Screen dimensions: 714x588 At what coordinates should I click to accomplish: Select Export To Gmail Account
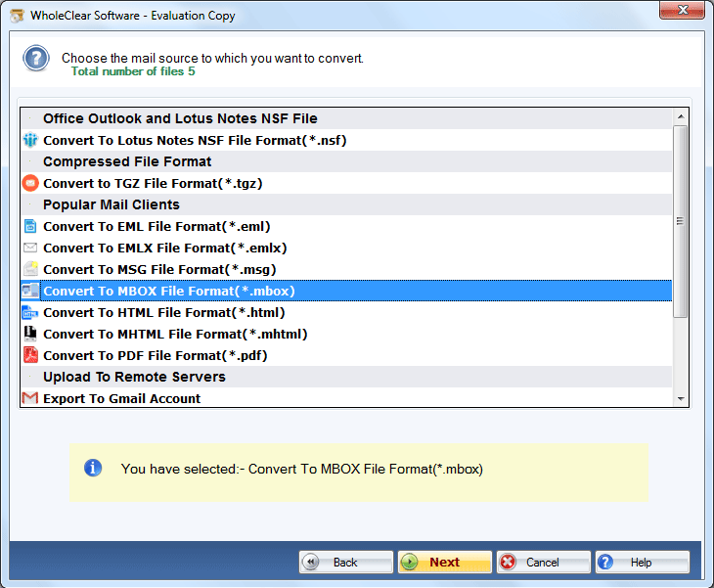[x=346, y=398]
